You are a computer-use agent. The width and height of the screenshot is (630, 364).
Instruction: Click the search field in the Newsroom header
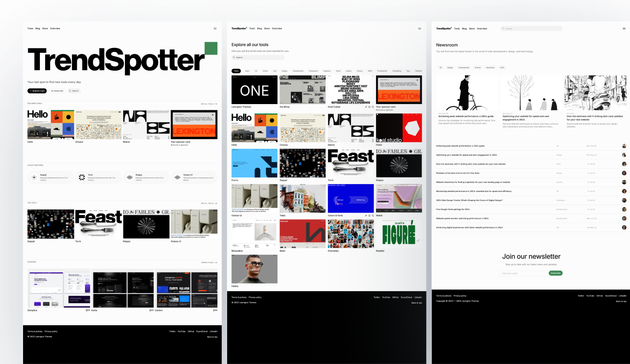[531, 29]
